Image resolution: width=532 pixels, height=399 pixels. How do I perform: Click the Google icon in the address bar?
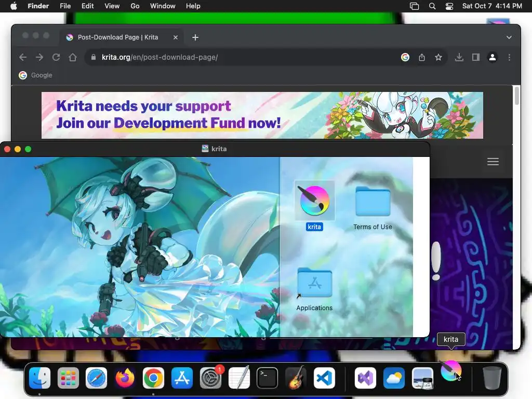pyautogui.click(x=405, y=57)
